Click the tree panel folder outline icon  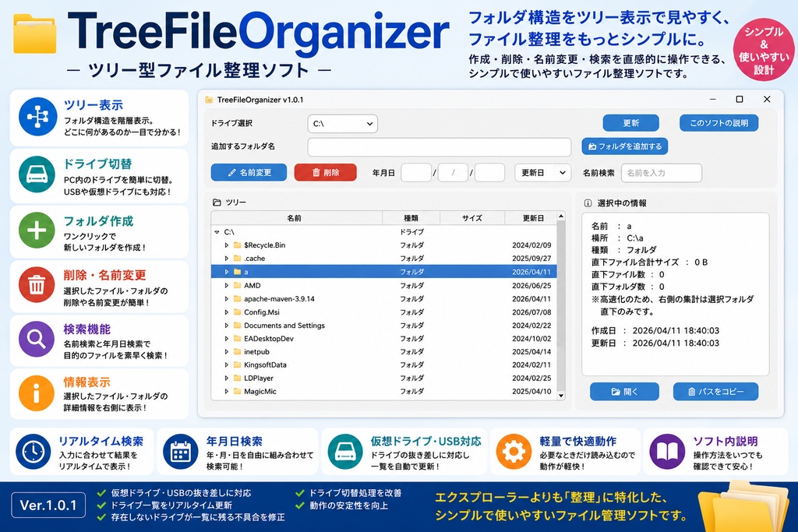coord(217,203)
